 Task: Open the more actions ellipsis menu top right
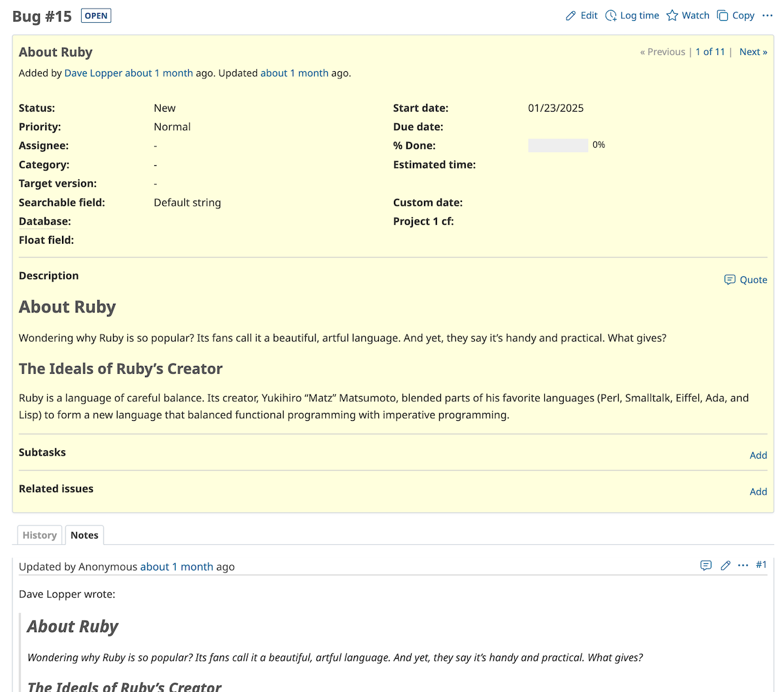768,15
